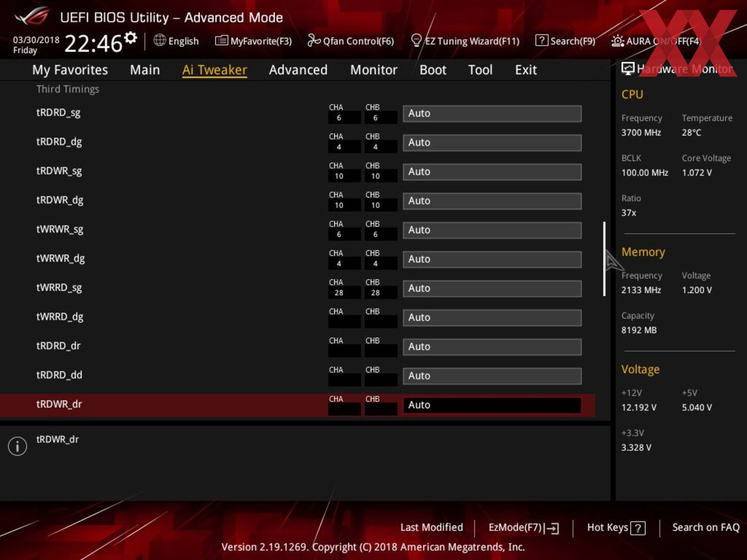
Task: Open Search on FAQ
Action: click(x=706, y=528)
